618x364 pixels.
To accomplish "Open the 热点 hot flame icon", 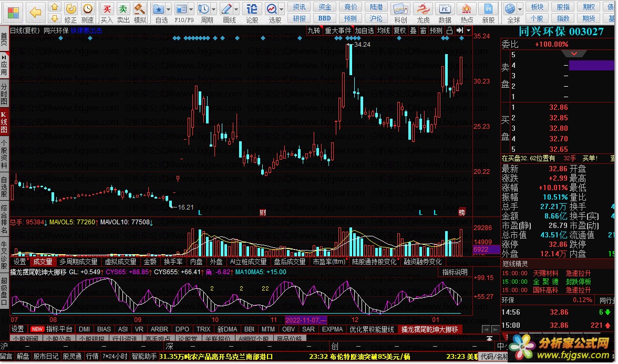I will click(467, 8).
